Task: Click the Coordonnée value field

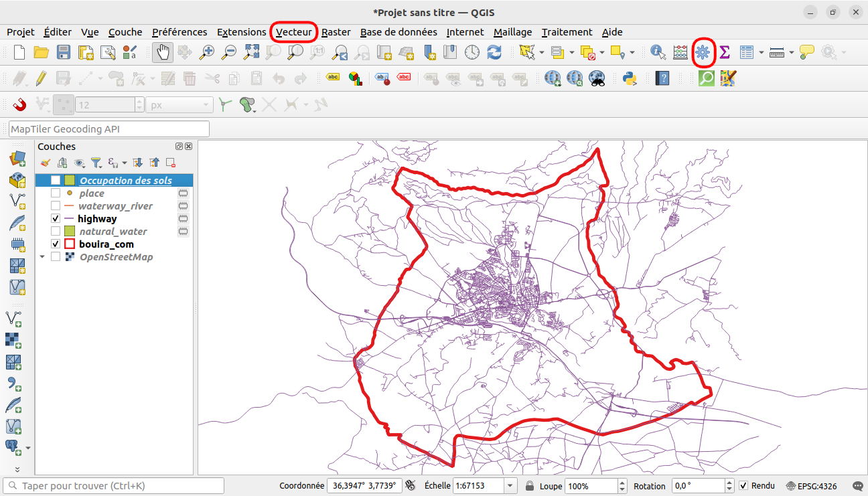Action: [x=364, y=486]
